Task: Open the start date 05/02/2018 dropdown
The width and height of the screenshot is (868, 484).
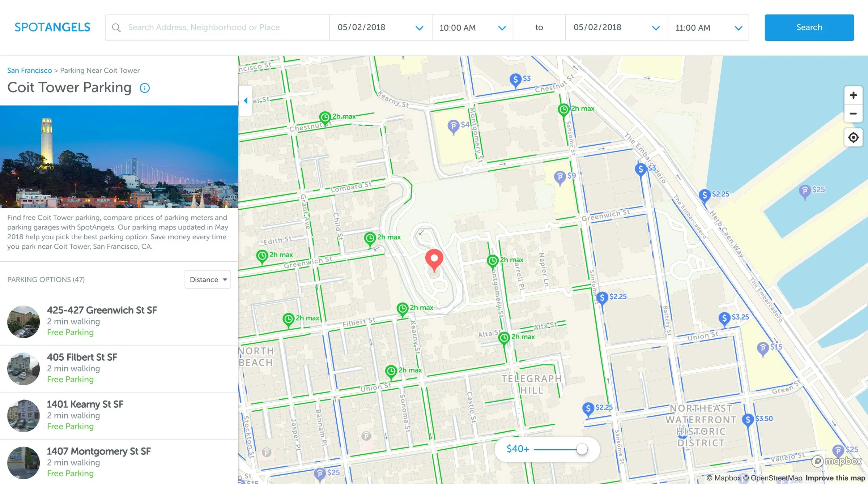Action: click(x=380, y=27)
